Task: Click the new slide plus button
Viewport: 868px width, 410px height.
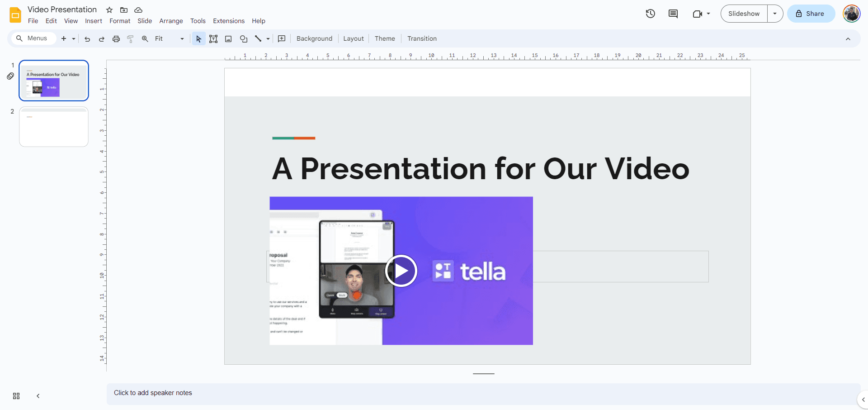Action: pyautogui.click(x=64, y=38)
